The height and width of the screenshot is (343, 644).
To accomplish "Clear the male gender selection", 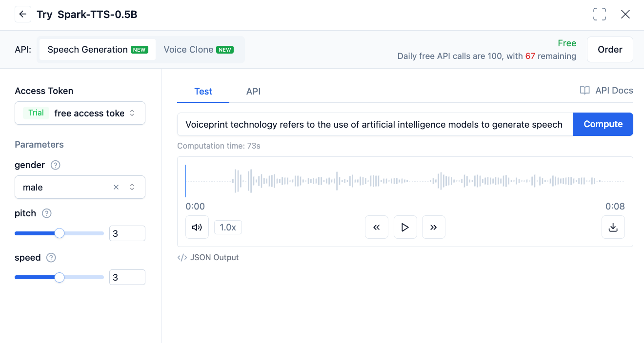I will (116, 187).
